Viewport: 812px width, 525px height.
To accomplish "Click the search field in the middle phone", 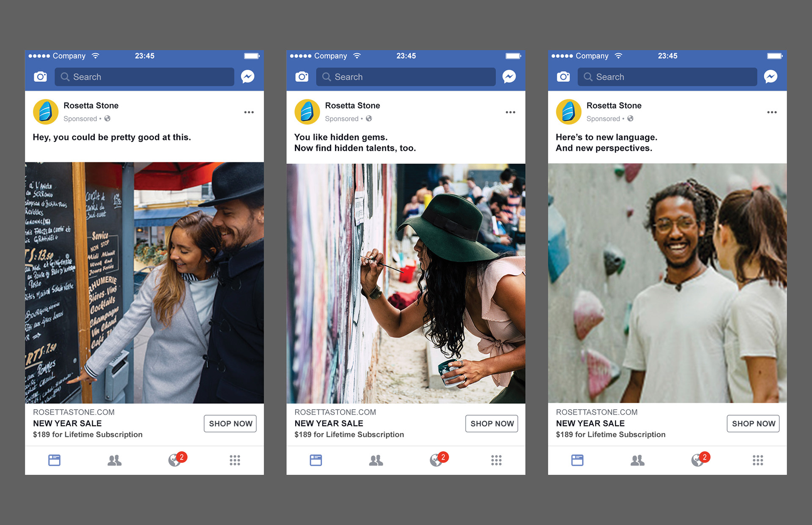I will point(406,77).
